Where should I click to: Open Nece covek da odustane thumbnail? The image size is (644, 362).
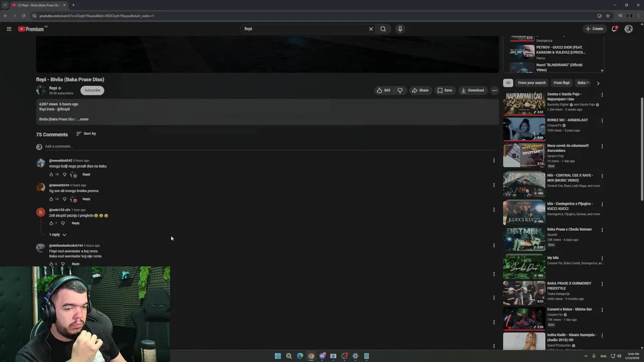524,155
